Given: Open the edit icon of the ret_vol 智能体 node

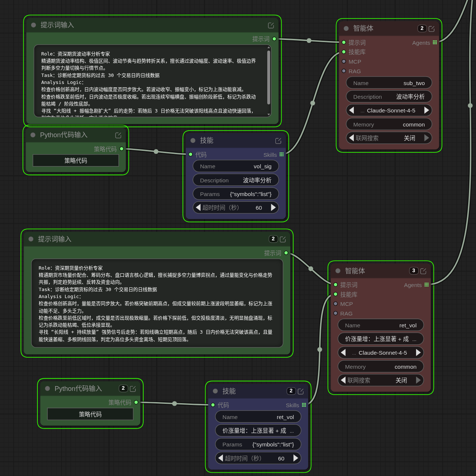Looking at the screenshot, I should point(423,271).
